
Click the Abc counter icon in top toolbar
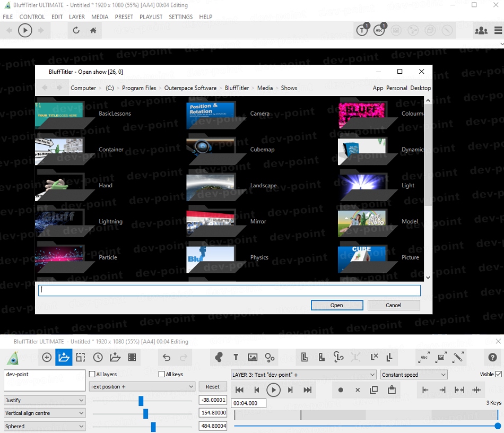[x=380, y=30]
